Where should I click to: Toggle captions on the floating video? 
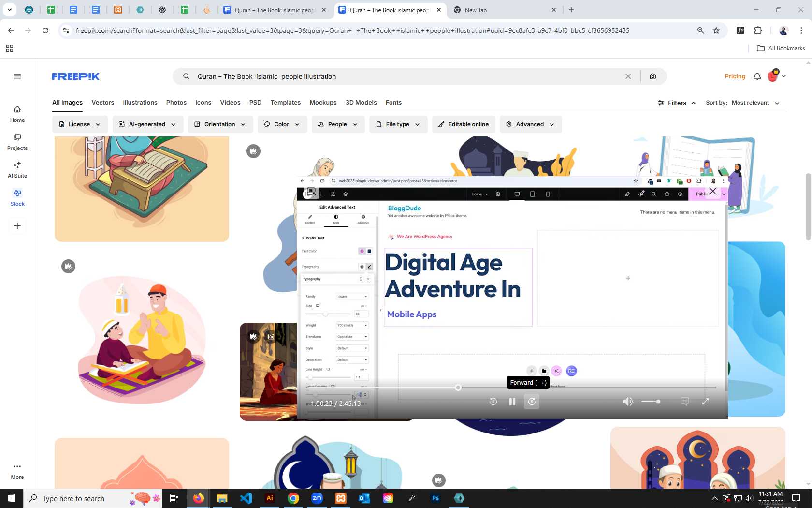click(x=684, y=402)
